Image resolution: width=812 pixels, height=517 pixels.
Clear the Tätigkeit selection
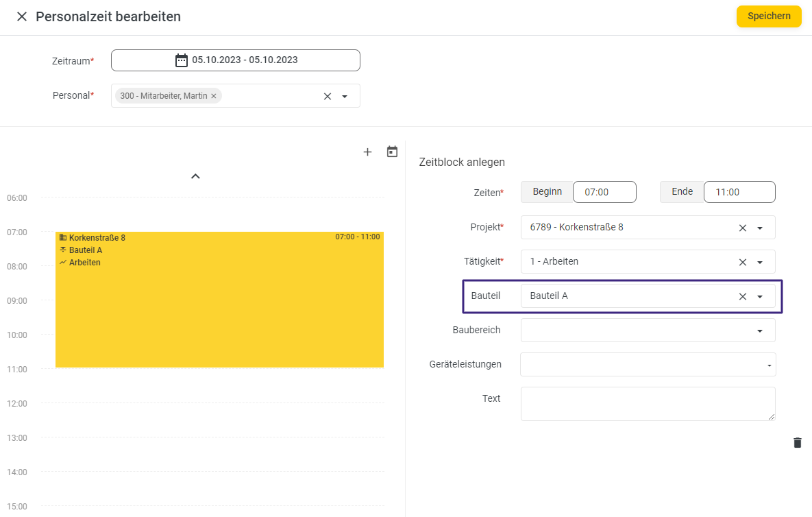click(743, 262)
